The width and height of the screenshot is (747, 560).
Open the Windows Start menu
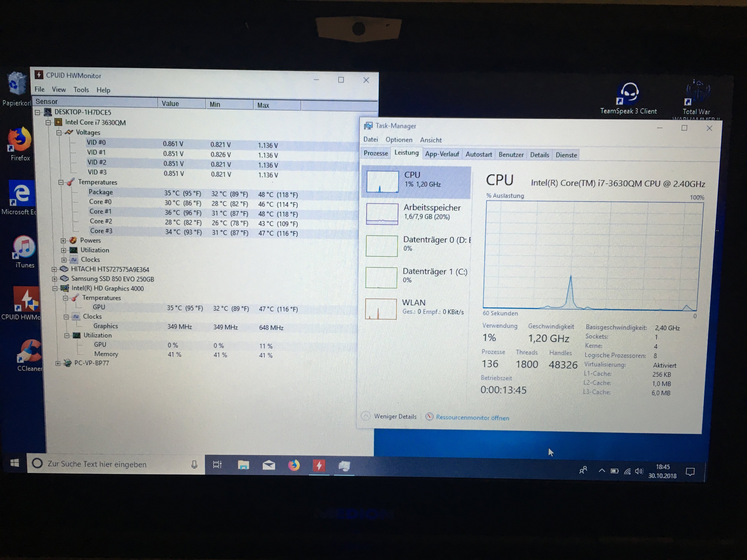[x=14, y=463]
